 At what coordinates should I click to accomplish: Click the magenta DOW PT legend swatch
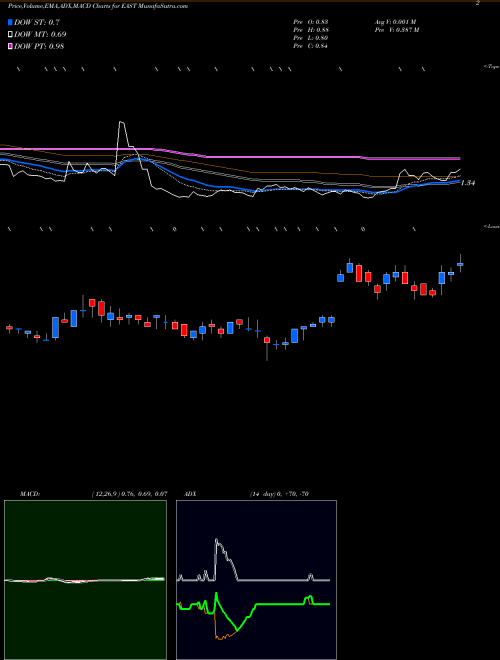[x=10, y=46]
